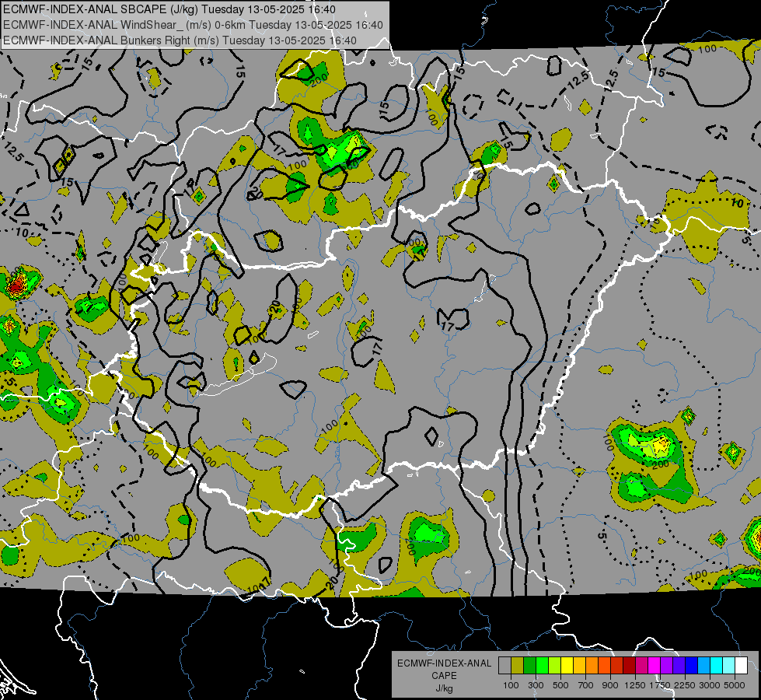Select the pale cyan swatch ending at 5000
This screenshot has height=700, width=761.
[729, 665]
